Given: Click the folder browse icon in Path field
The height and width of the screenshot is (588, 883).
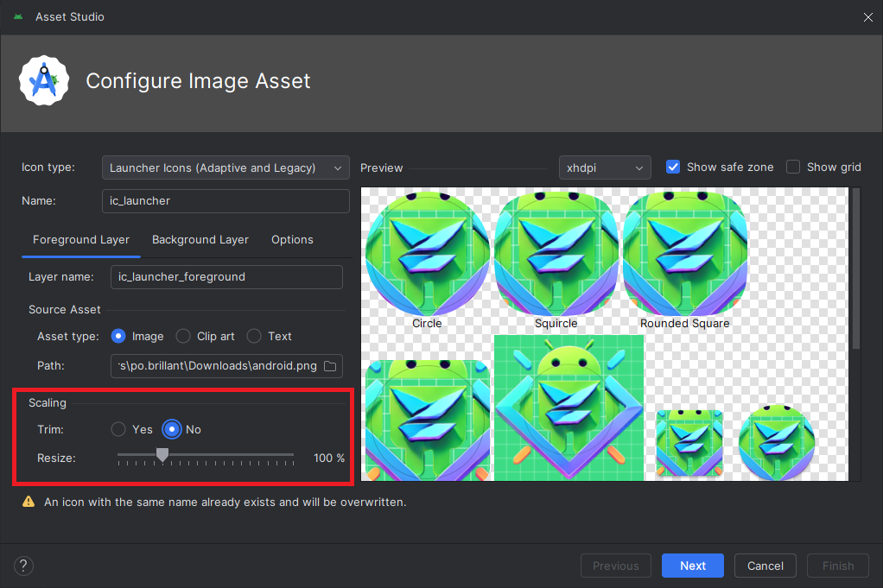Looking at the screenshot, I should tap(330, 366).
